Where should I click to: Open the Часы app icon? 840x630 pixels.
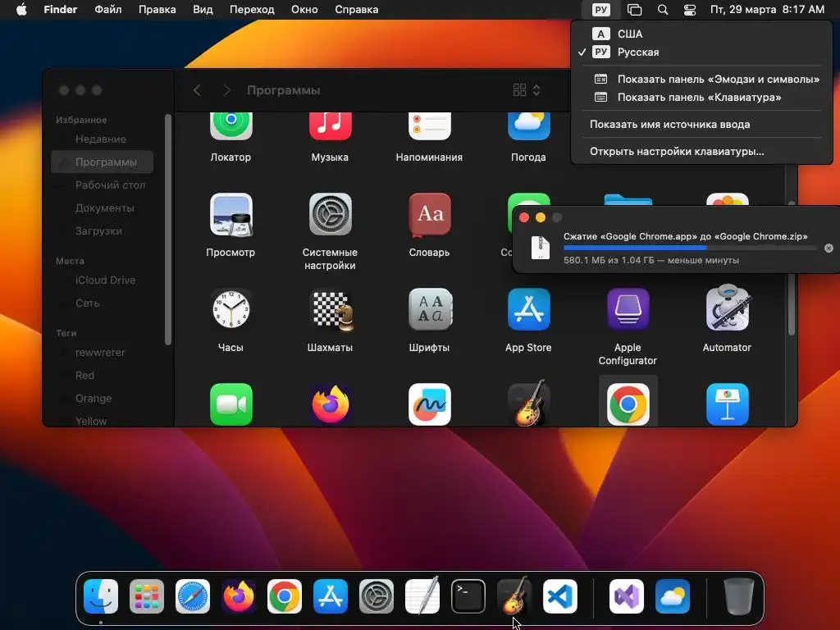click(x=231, y=309)
